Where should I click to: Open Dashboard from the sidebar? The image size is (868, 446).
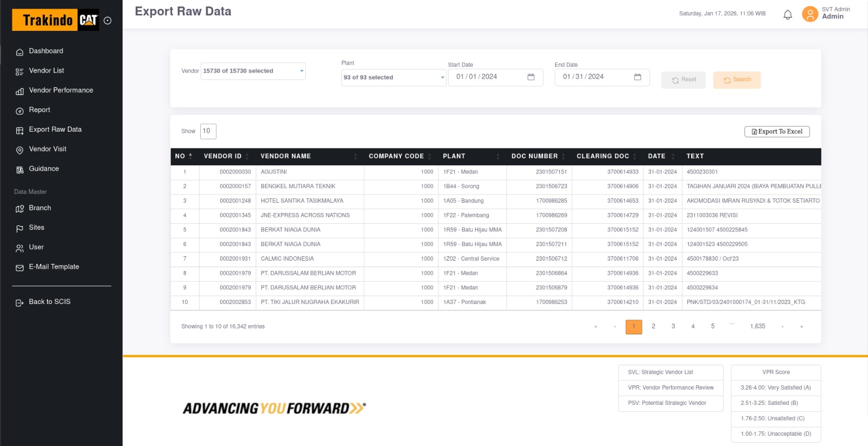[x=46, y=51]
